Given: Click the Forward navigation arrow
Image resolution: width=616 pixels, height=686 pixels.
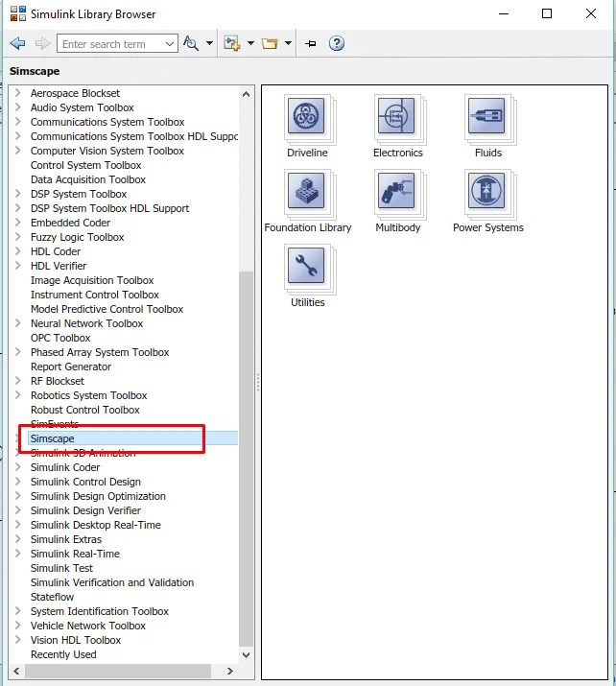Looking at the screenshot, I should (42, 43).
